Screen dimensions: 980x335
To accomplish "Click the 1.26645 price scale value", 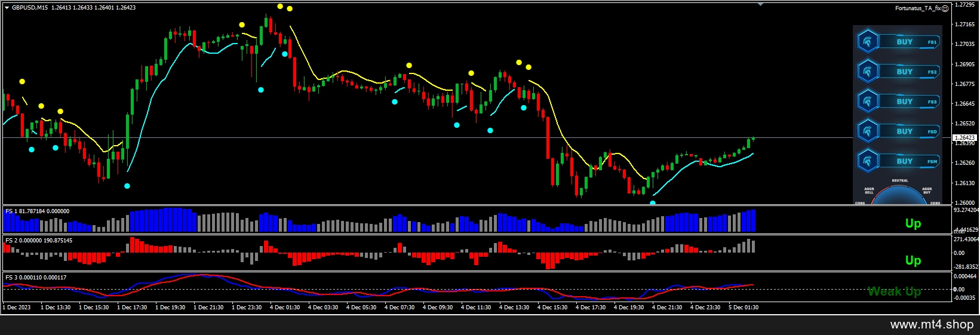I will [965, 104].
